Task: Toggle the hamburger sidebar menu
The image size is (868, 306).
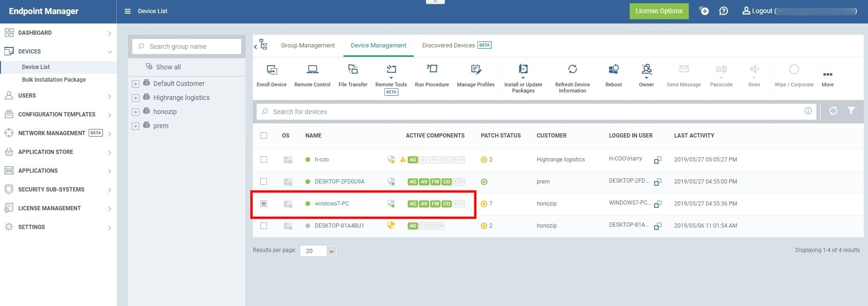Action: pos(128,11)
